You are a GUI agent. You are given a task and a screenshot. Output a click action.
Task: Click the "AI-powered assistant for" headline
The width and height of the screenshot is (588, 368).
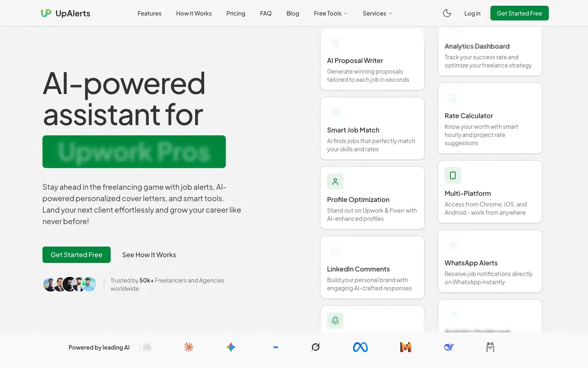124,99
